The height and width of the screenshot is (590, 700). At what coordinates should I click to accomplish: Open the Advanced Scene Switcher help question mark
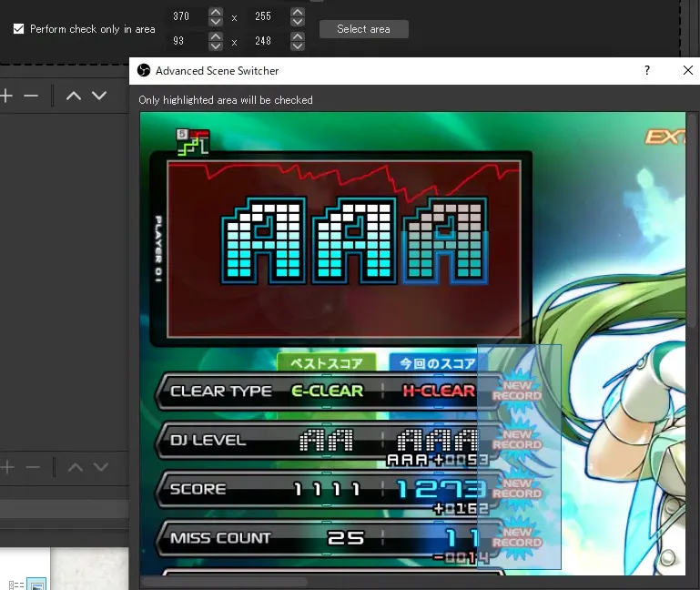click(x=647, y=70)
